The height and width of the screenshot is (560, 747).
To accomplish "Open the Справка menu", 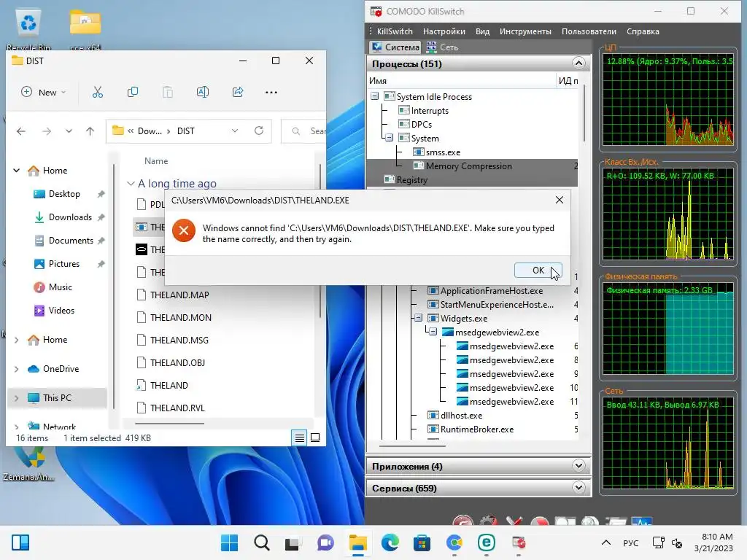I will tap(643, 31).
